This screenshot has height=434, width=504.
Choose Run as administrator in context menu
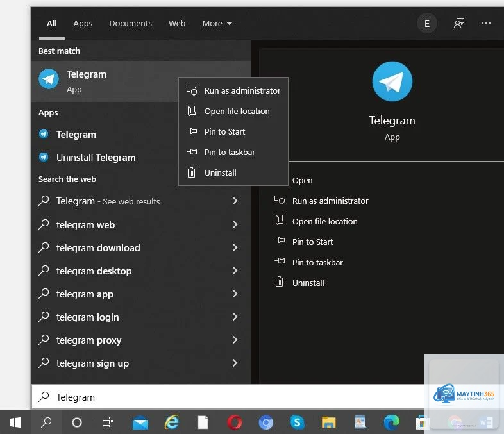click(x=233, y=91)
